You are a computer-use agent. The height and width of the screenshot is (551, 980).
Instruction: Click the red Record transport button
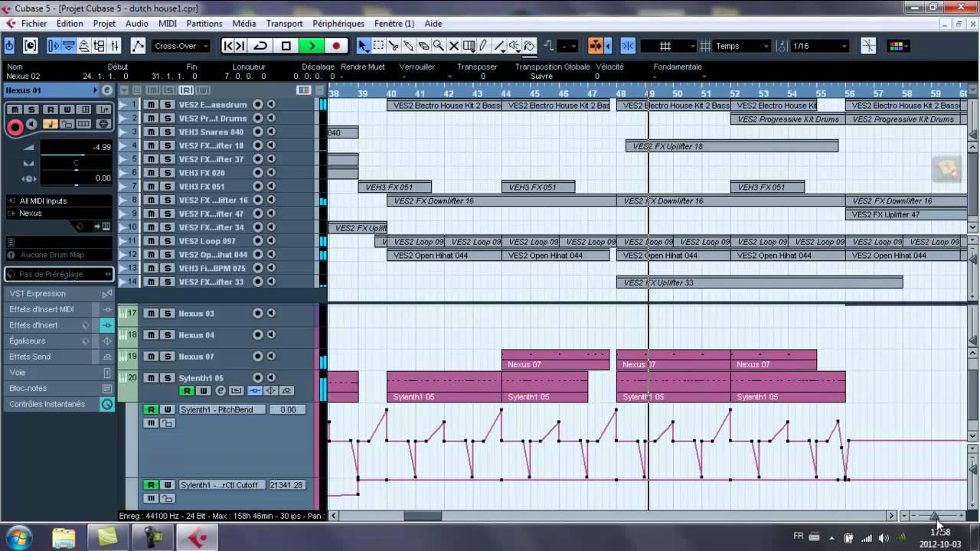335,46
